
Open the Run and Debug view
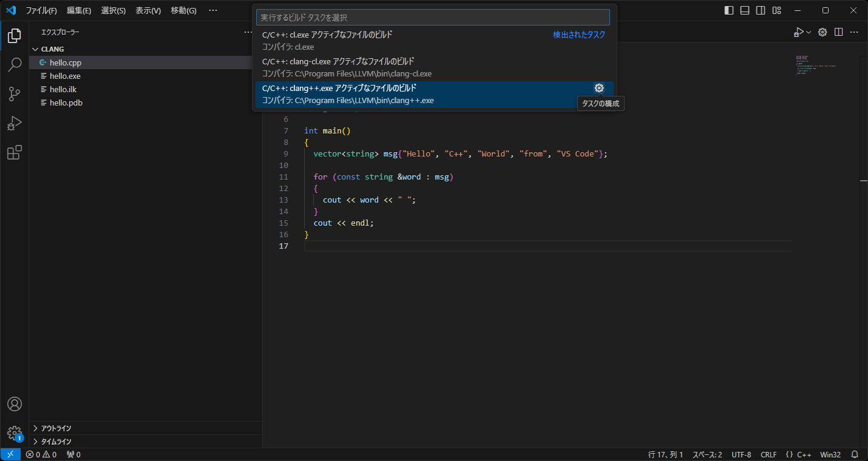15,123
